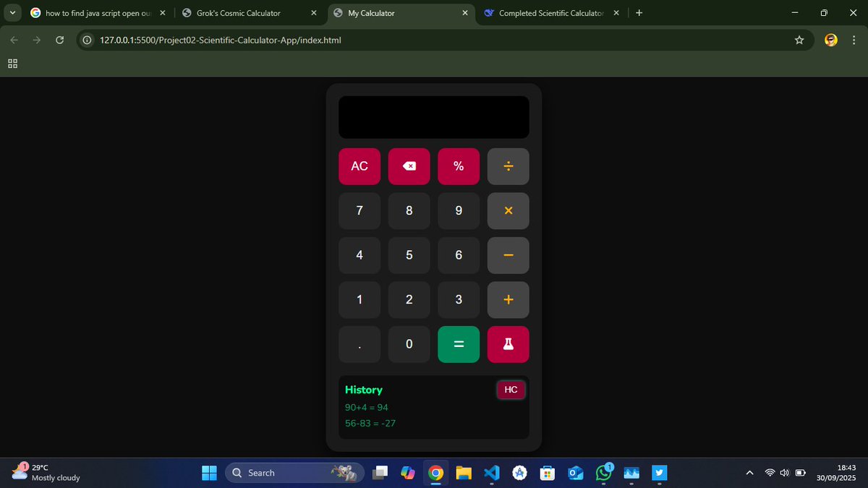Open the Chrome three-dot menu

point(854,40)
